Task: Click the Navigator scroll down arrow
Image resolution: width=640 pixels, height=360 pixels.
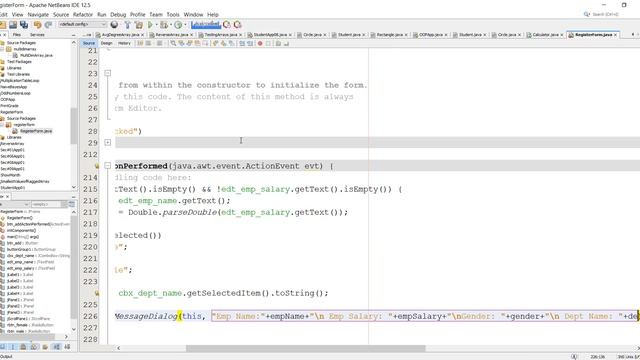Action: pos(74,329)
